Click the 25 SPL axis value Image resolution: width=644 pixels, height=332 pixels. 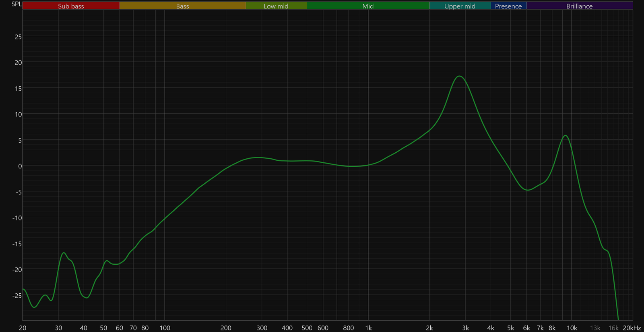coord(18,37)
